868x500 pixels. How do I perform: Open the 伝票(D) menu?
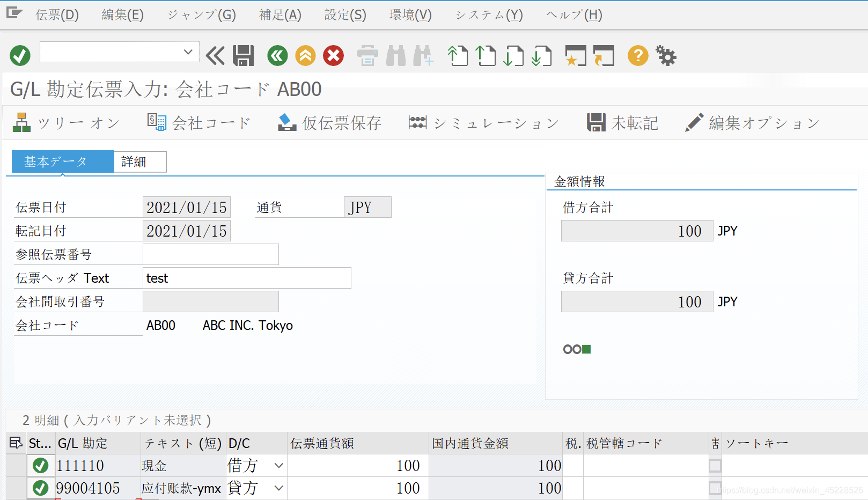tap(57, 15)
